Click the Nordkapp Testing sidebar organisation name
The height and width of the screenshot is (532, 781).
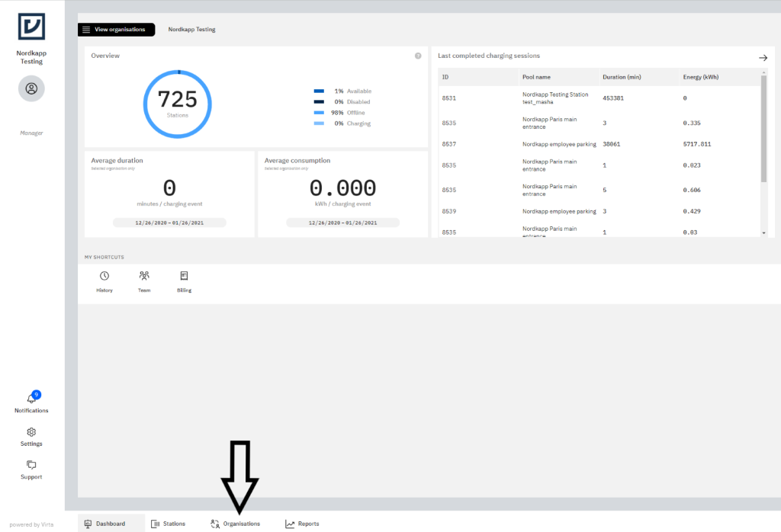pos(31,57)
